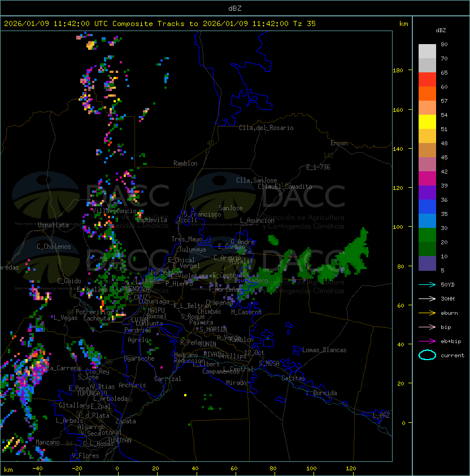Click map label 'C_Chilenos'
Viewport: 470px width, 476px height.
[x=54, y=246]
